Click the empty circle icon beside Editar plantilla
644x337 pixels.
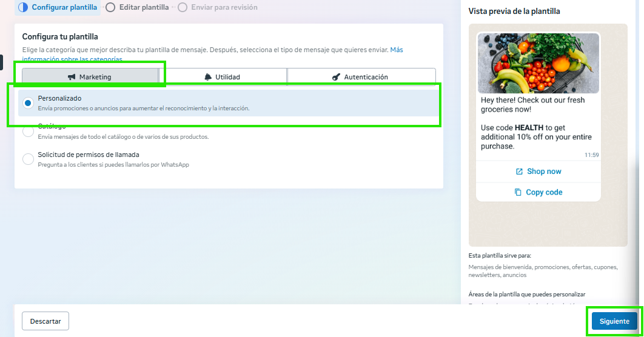110,7
